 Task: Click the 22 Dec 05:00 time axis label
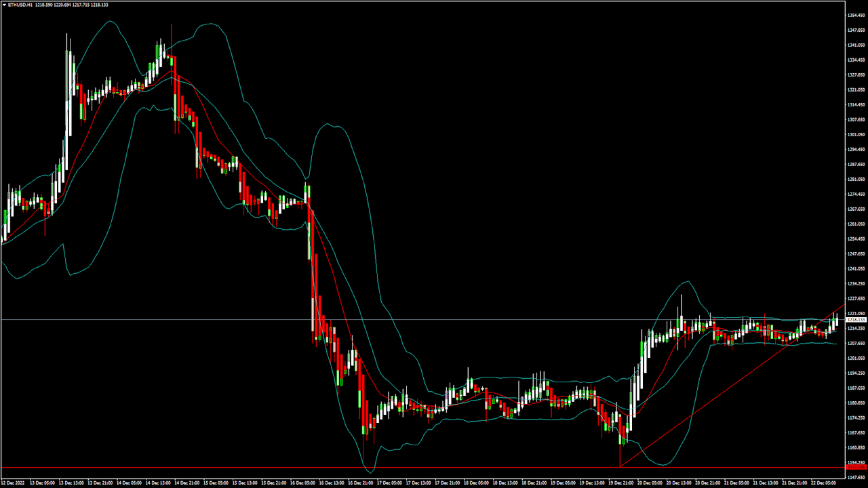[x=824, y=483]
